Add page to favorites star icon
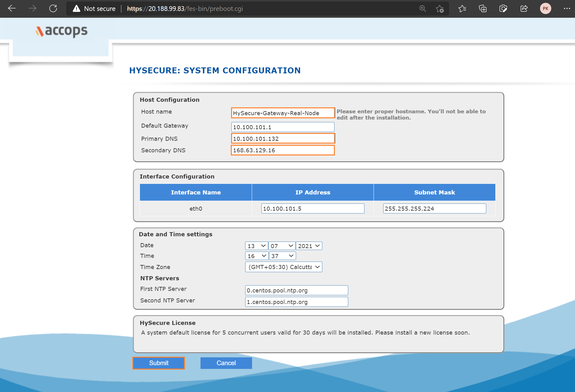Image resolution: width=575 pixels, height=392 pixels. coord(440,9)
